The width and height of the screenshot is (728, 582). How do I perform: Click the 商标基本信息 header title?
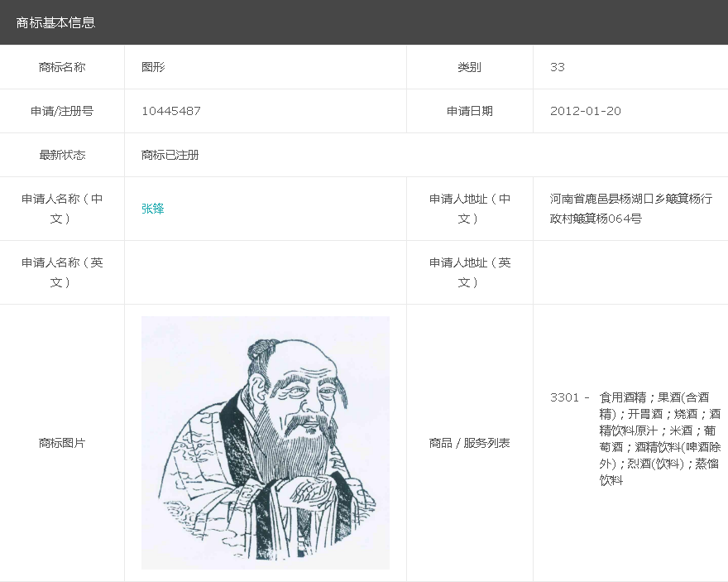pos(56,22)
